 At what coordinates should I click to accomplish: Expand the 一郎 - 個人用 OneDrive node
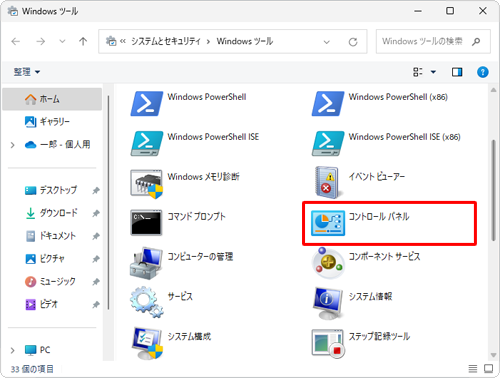click(x=13, y=145)
